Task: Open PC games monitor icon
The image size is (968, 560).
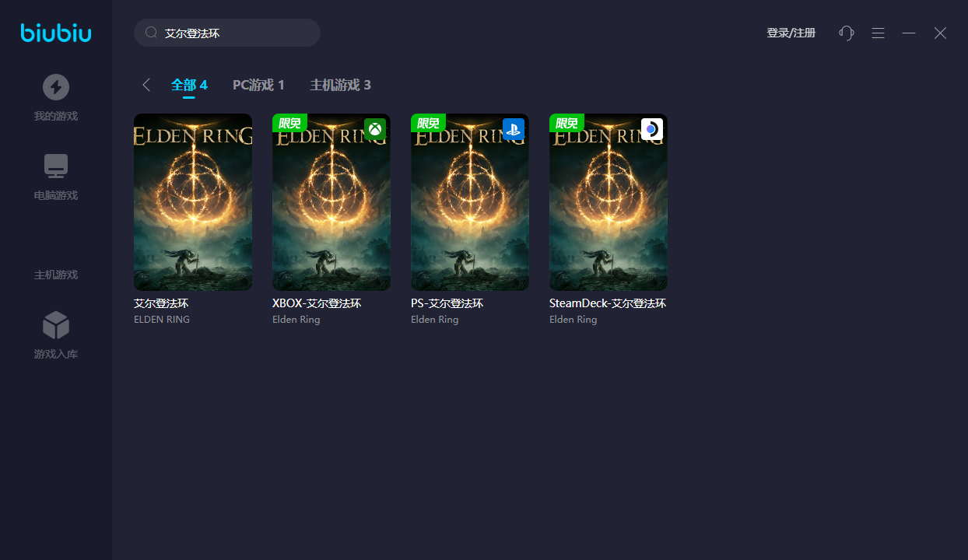Action: [56, 166]
